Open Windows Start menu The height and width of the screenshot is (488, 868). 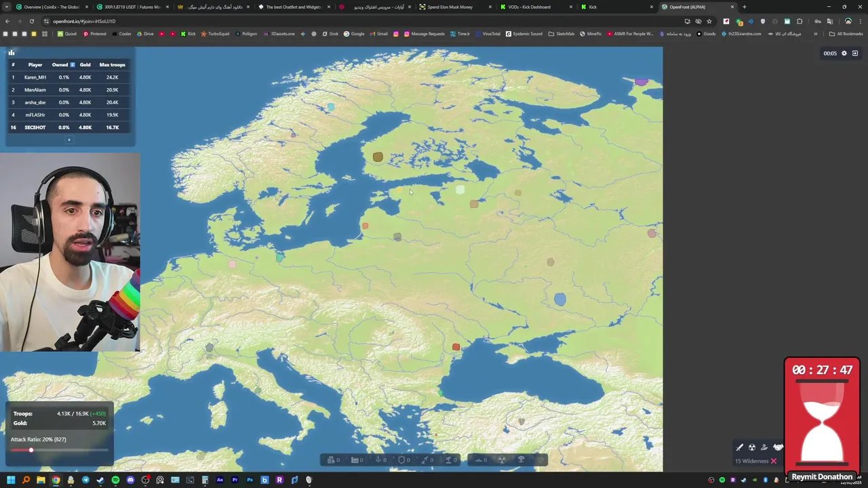[11, 480]
